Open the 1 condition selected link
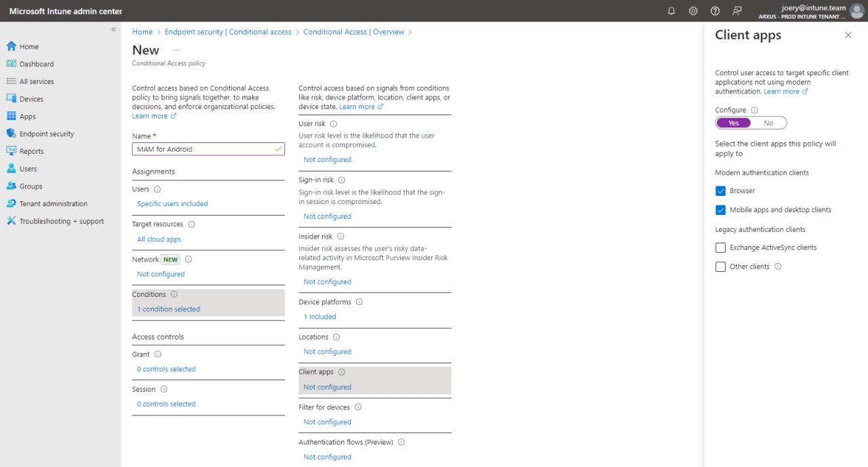868x467 pixels. 167,308
